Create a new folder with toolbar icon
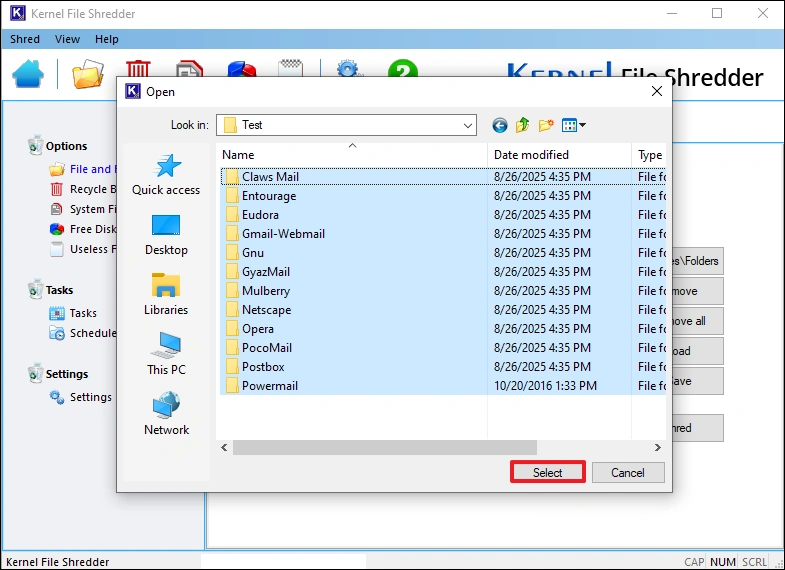This screenshot has height=570, width=785. pos(546,125)
